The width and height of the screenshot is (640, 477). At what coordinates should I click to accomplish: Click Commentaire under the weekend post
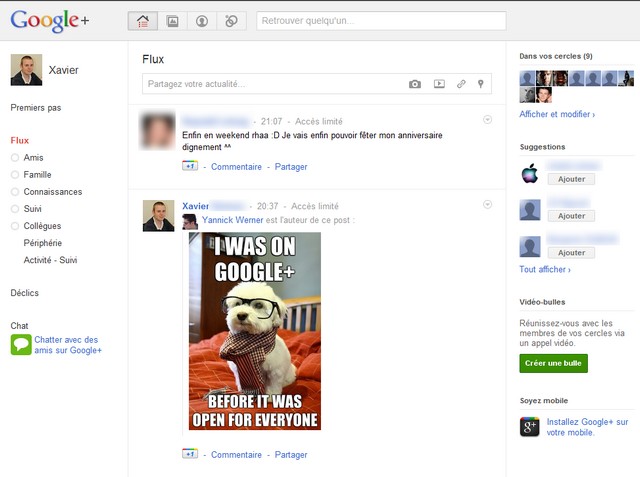click(236, 167)
